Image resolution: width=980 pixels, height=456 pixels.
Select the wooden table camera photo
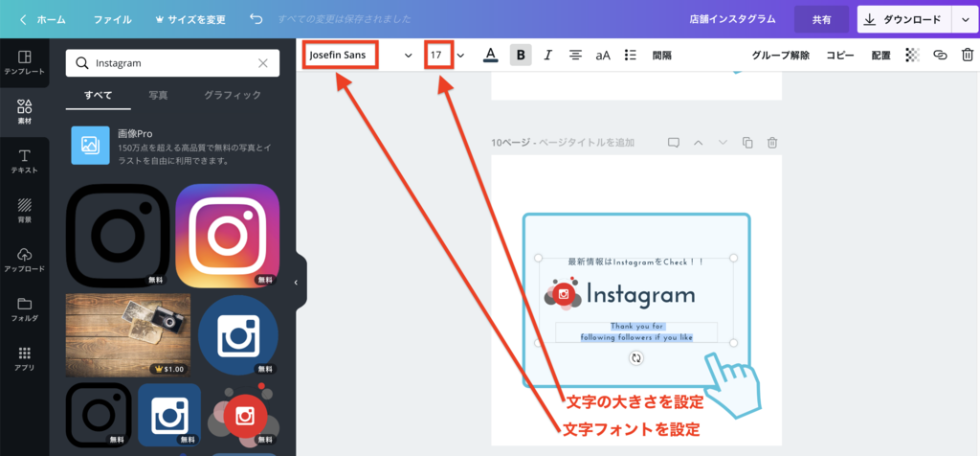128,334
